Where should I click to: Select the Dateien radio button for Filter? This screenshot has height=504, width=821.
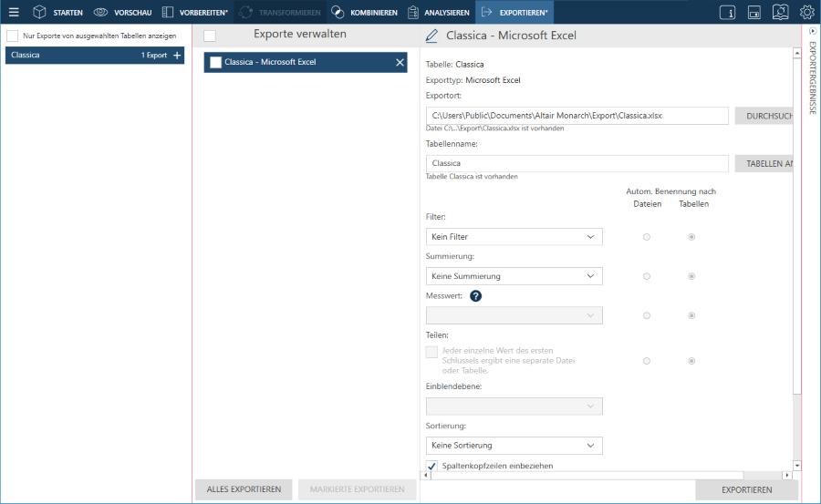[647, 237]
